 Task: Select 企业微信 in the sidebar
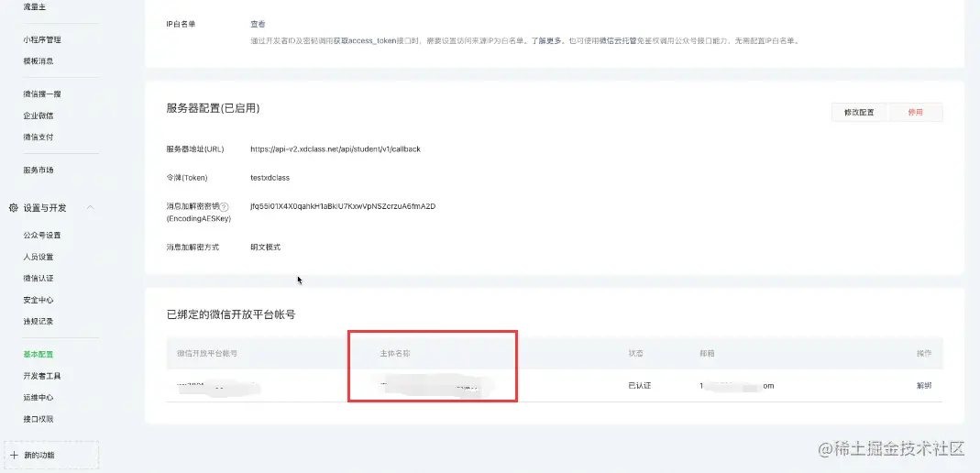39,115
